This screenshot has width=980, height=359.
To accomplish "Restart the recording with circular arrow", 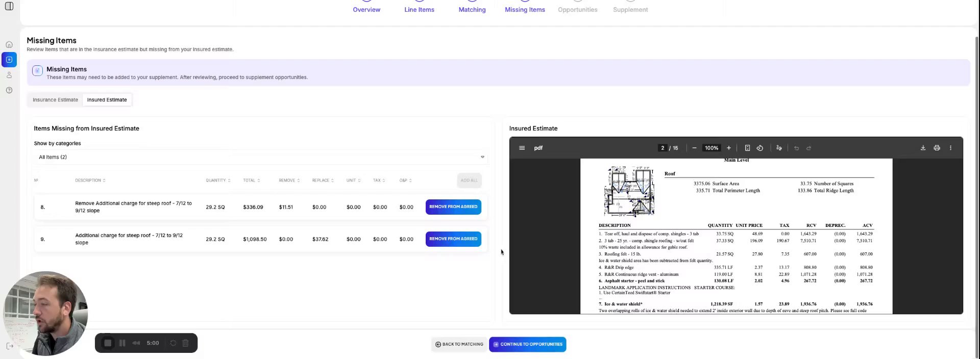I will [x=173, y=343].
